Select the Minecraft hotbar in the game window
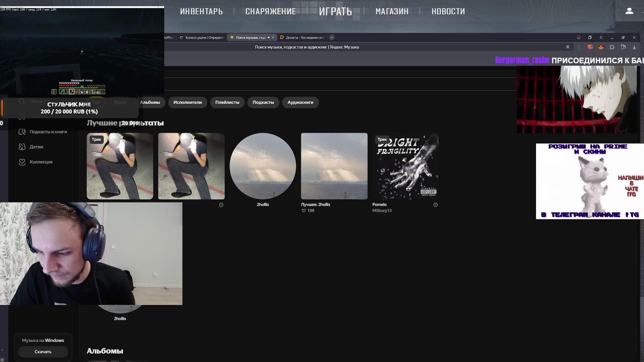The image size is (644, 362). [82, 92]
